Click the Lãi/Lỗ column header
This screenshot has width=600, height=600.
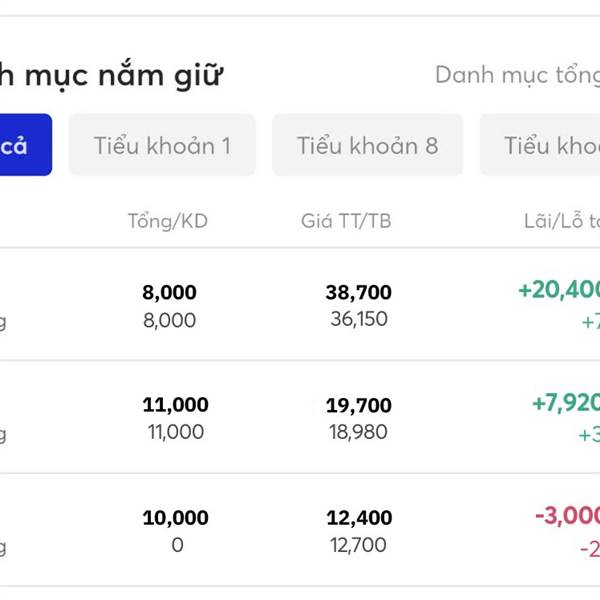point(562,221)
